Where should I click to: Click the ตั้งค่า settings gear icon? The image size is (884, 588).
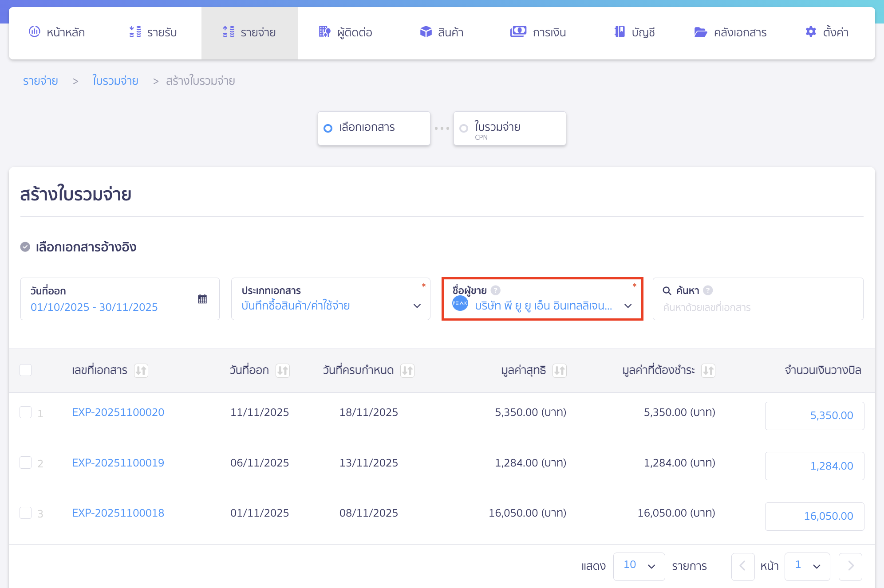(x=810, y=31)
